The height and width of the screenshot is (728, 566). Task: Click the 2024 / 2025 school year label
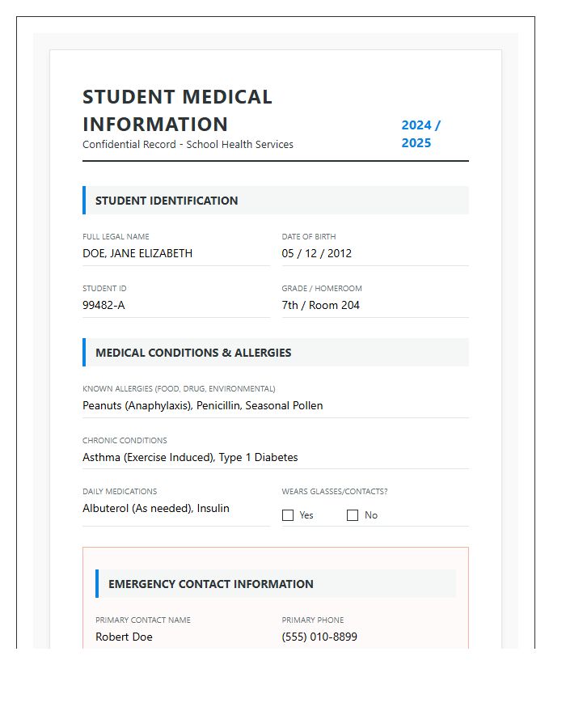tap(420, 133)
